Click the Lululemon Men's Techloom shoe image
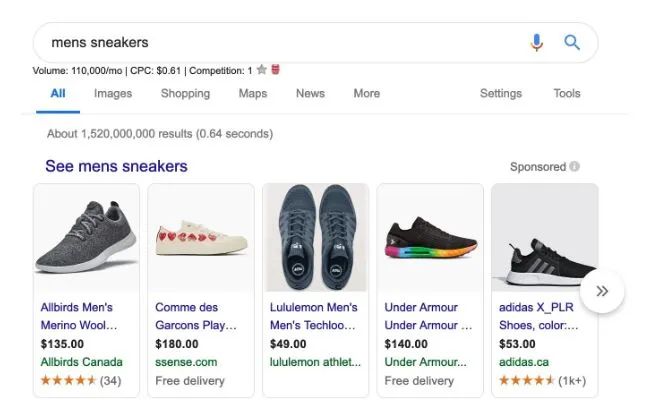 tap(316, 238)
